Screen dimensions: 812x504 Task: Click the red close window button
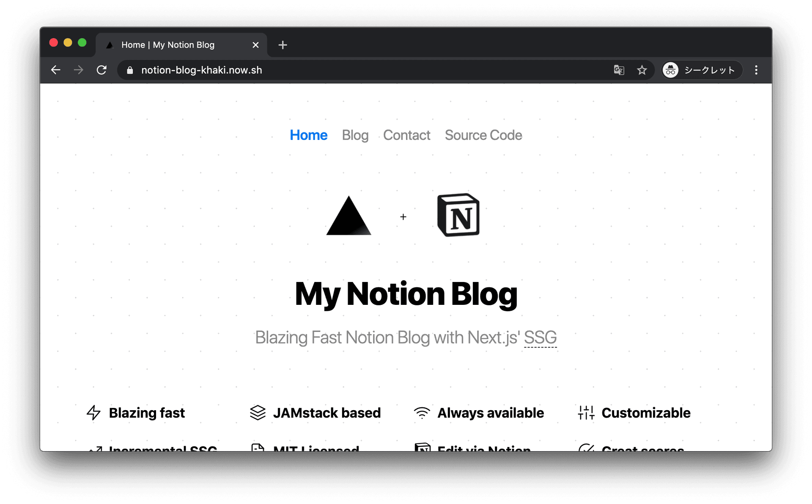pos(54,43)
